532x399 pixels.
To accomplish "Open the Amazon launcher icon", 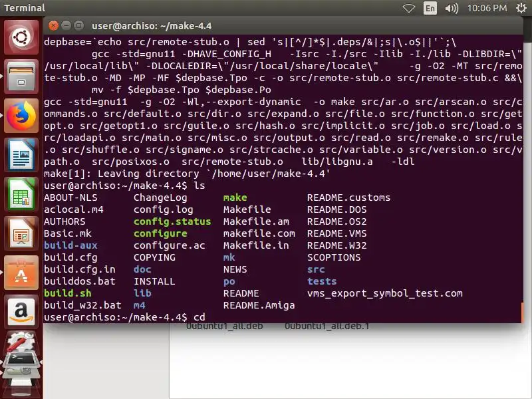I will [21, 312].
